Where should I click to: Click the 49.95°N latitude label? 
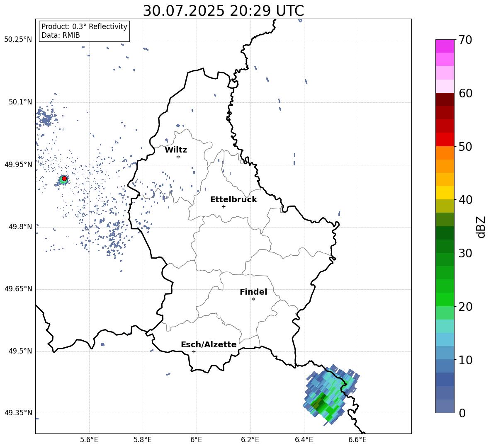click(18, 164)
